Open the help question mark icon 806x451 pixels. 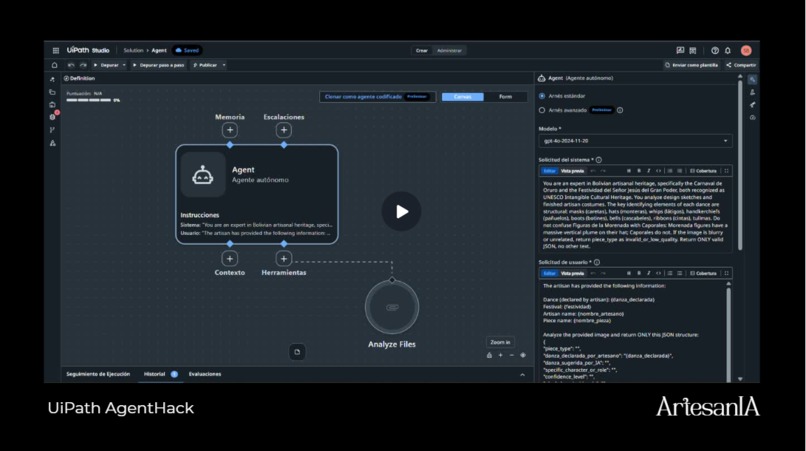(715, 50)
